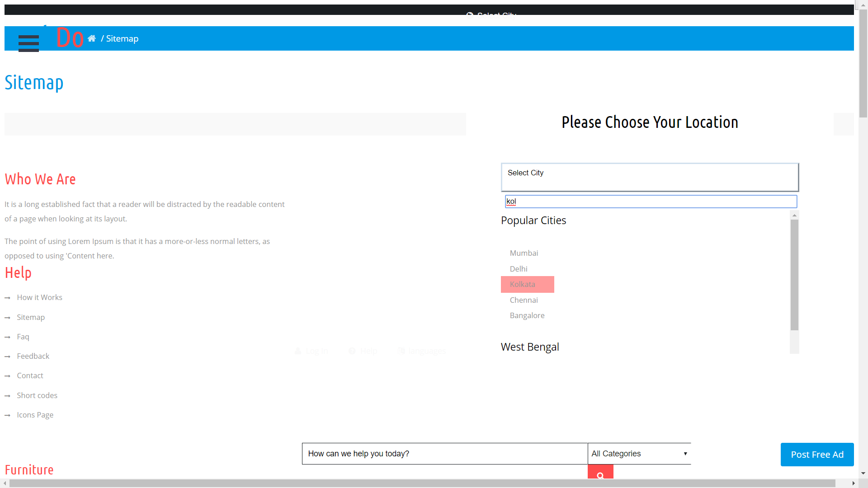This screenshot has width=868, height=488.
Task: Click the arrow icon next to Feedback
Action: pos(8,357)
